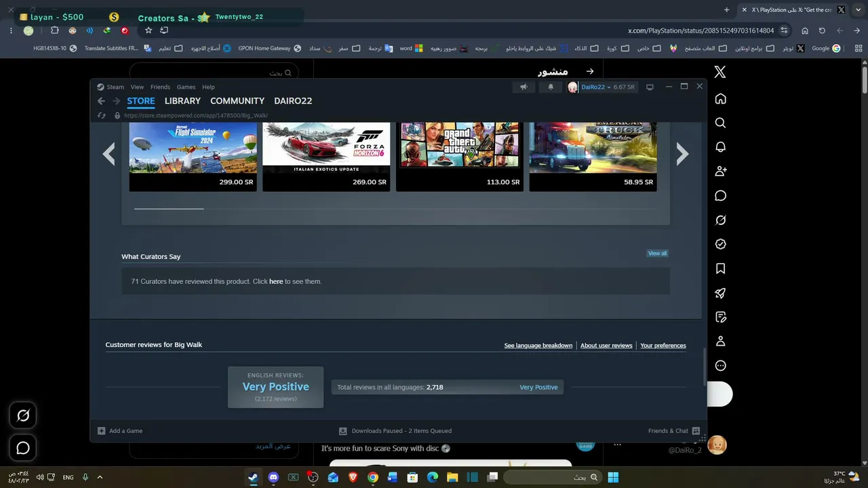Click the Steam Big Picture mode icon
The width and height of the screenshot is (868, 488).
click(x=650, y=87)
